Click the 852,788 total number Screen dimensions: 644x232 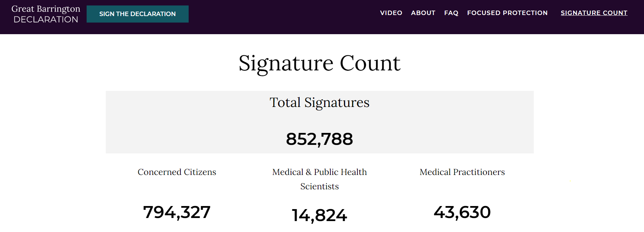tap(319, 139)
